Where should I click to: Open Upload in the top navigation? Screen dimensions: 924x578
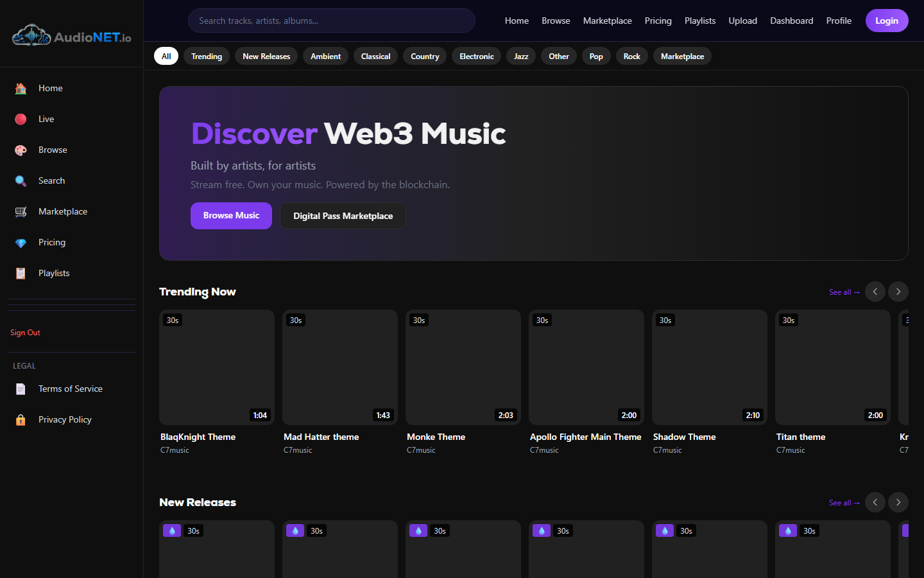point(743,21)
